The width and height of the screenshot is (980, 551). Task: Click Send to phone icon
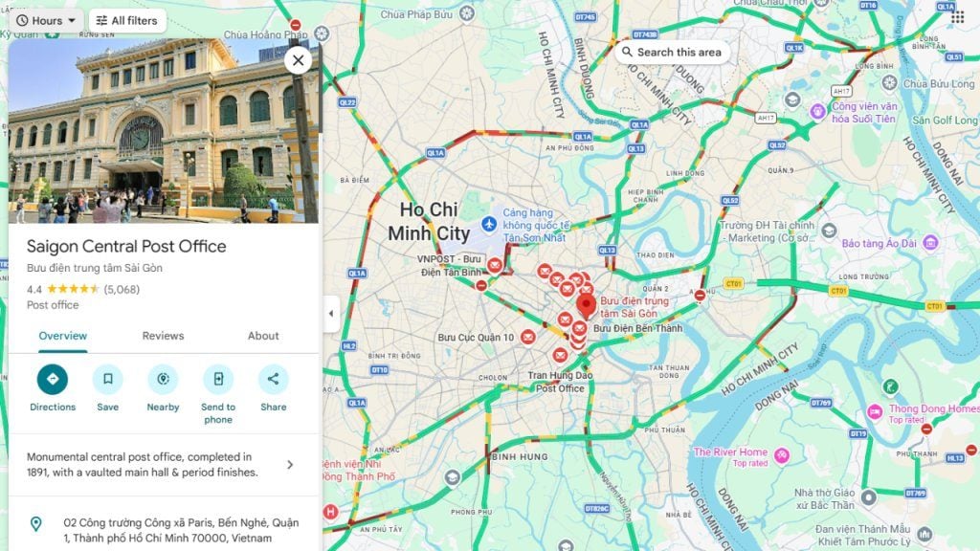[218, 379]
